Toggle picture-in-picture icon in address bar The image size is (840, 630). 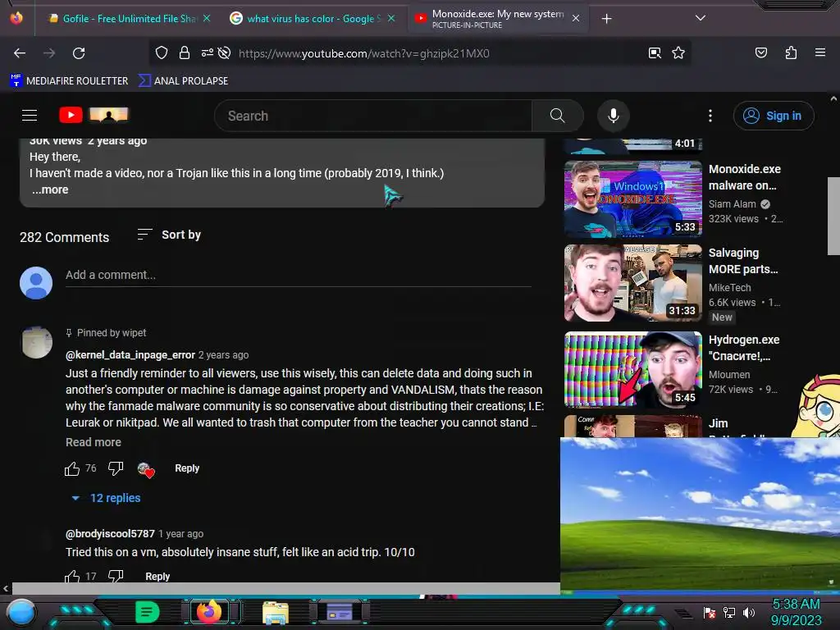[655, 52]
